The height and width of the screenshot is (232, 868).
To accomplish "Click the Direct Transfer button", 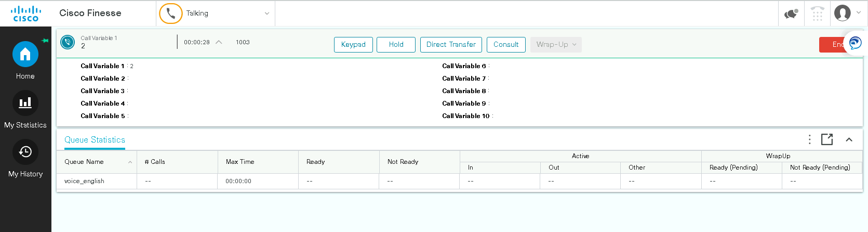I will (x=451, y=45).
